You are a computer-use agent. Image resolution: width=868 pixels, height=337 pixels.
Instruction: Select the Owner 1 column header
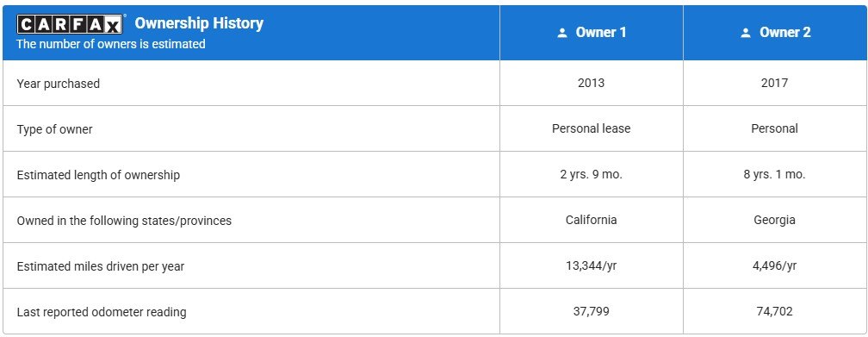[x=592, y=33]
